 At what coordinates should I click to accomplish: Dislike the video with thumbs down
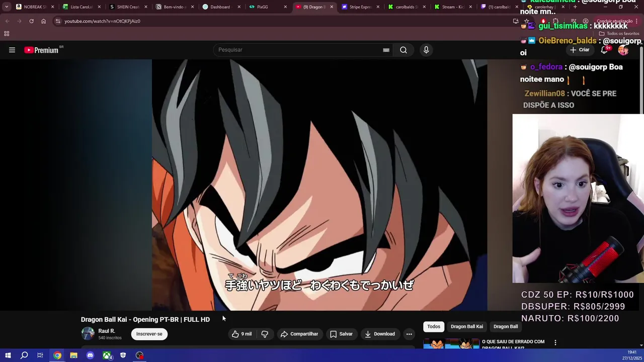pos(265,334)
